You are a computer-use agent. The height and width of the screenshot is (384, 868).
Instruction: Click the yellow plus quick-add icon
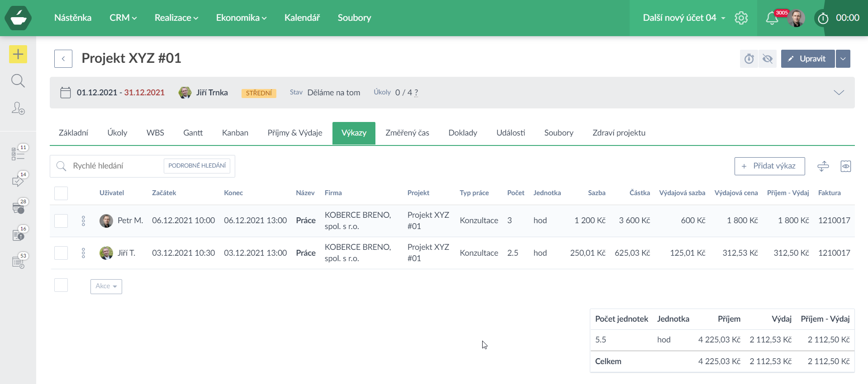(18, 55)
